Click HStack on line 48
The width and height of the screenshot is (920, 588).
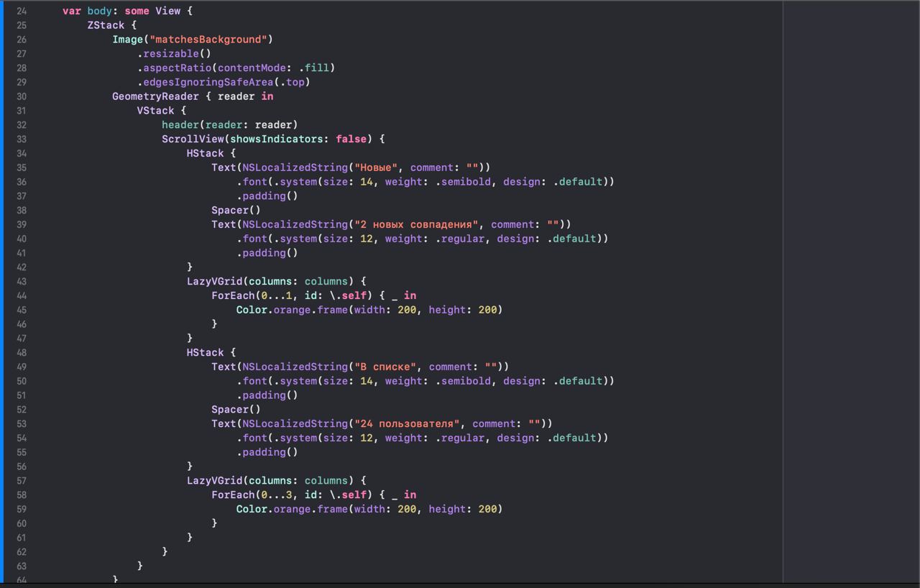tap(205, 352)
